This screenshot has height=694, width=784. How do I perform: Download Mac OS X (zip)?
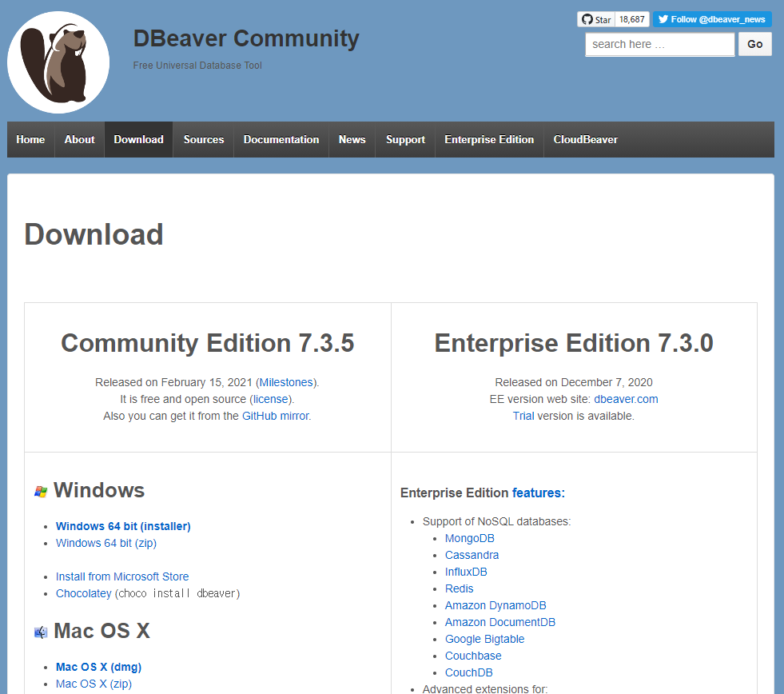click(94, 684)
